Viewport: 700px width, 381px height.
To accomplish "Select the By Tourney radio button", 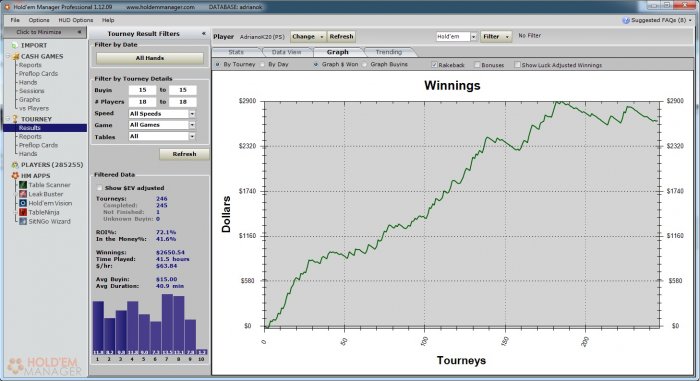I will (x=217, y=65).
